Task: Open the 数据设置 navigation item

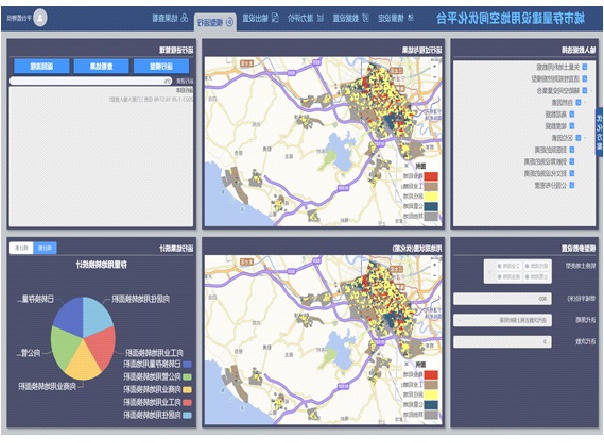Action: coord(351,18)
